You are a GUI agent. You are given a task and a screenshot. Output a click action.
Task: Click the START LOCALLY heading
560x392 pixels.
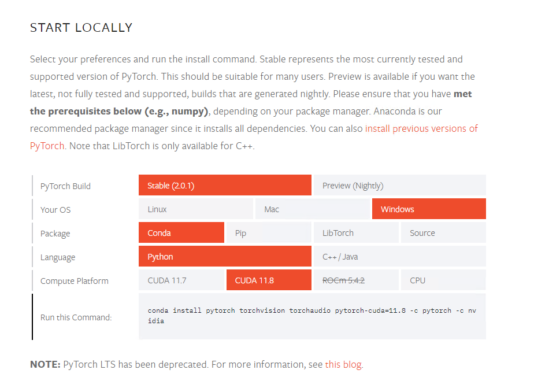click(81, 28)
